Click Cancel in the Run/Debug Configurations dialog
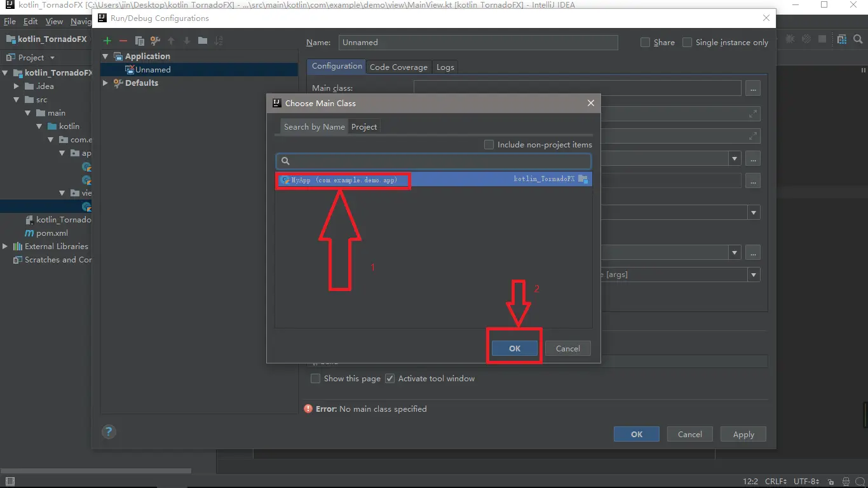868x488 pixels. (x=690, y=435)
